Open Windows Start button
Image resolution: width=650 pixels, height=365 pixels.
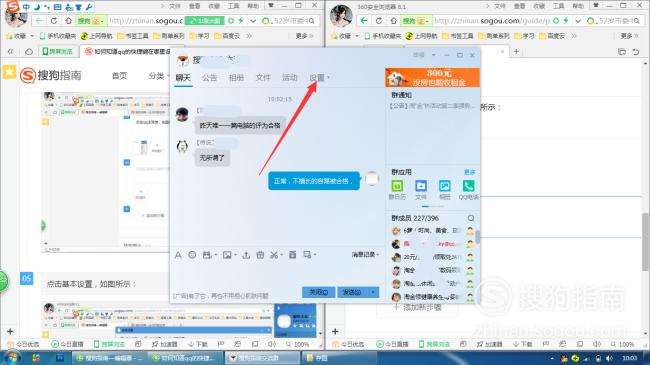(x=12, y=358)
